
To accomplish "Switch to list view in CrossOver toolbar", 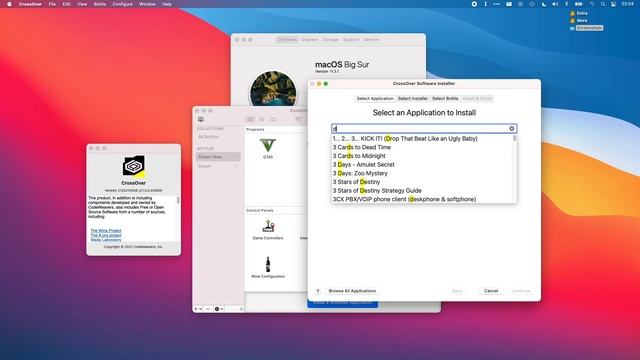I will point(273,119).
